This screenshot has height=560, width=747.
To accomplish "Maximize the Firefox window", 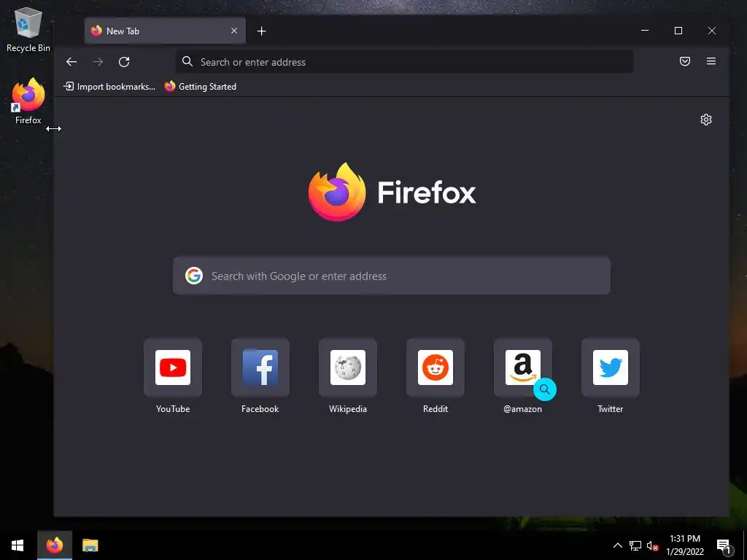I will [678, 31].
